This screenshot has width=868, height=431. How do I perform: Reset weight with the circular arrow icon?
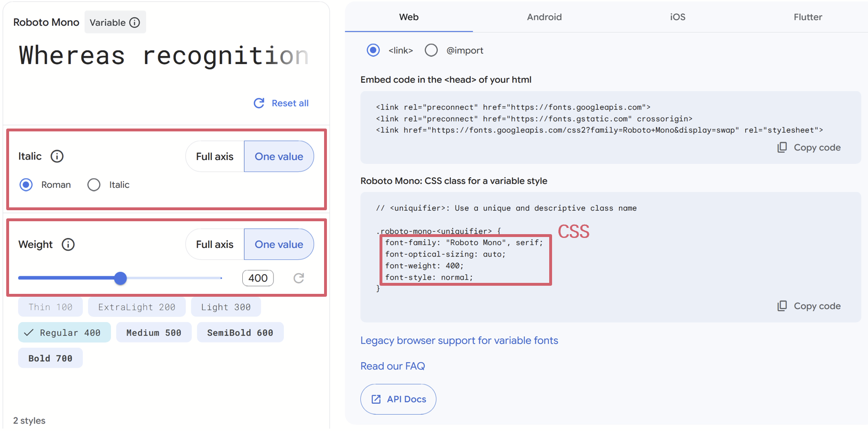coord(299,278)
